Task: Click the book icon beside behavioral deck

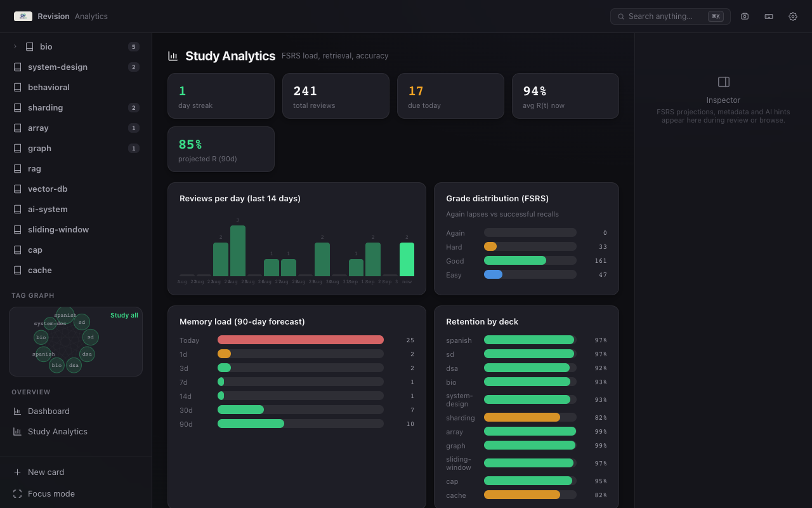Action: coord(17,87)
